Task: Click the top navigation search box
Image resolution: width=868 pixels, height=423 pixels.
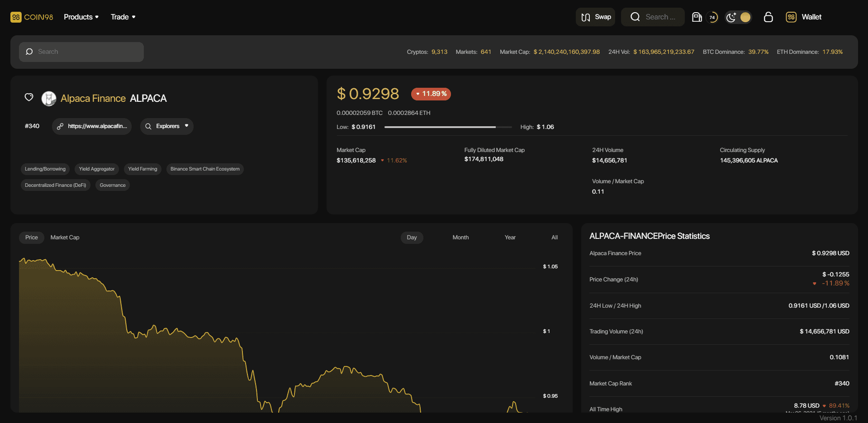Action: point(653,17)
